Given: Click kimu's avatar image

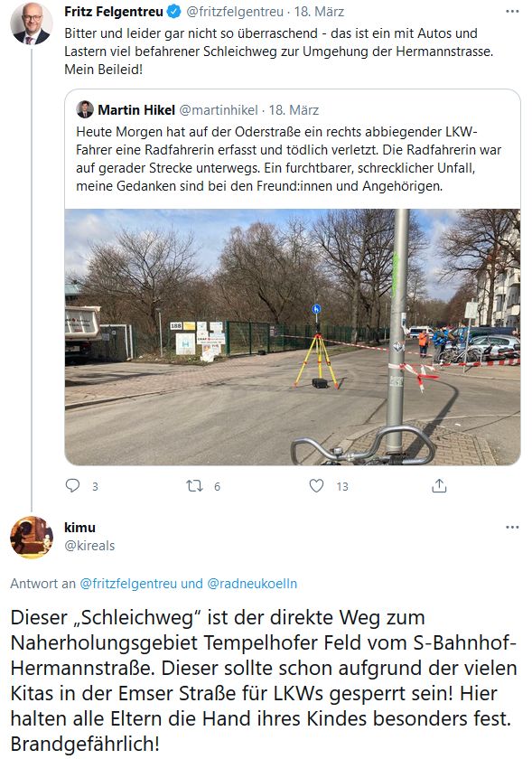Looking at the screenshot, I should tap(32, 538).
